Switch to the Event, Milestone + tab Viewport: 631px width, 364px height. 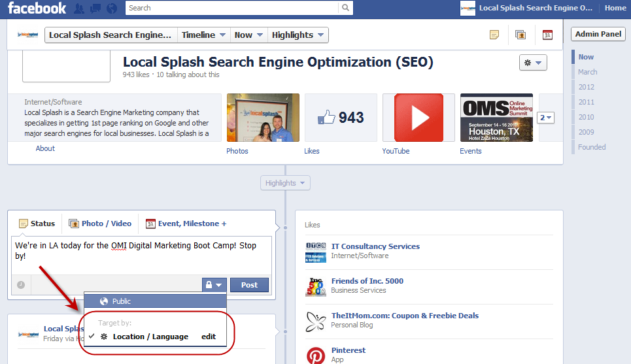click(x=186, y=223)
